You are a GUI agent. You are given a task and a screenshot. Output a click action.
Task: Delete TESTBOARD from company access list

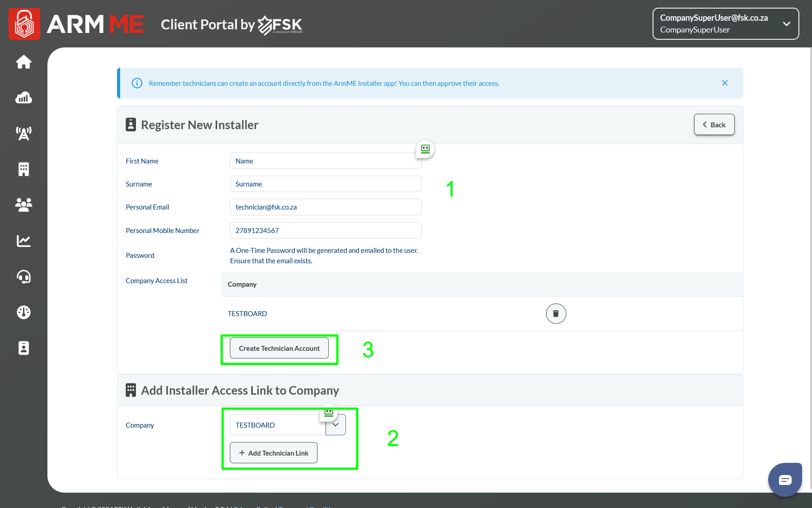tap(555, 313)
